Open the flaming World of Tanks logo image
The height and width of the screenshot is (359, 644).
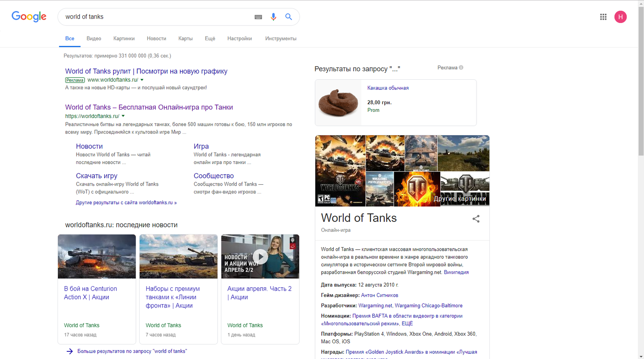417,189
